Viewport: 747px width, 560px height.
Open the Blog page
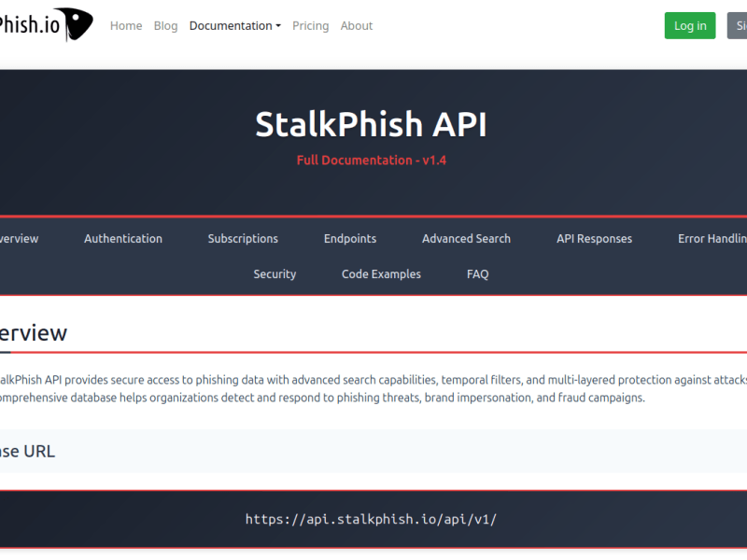[165, 25]
